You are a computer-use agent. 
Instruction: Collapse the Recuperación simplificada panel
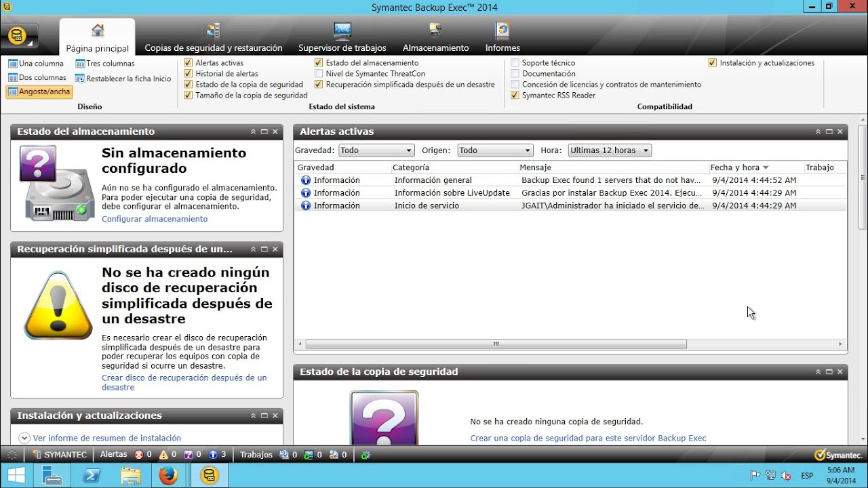(254, 249)
